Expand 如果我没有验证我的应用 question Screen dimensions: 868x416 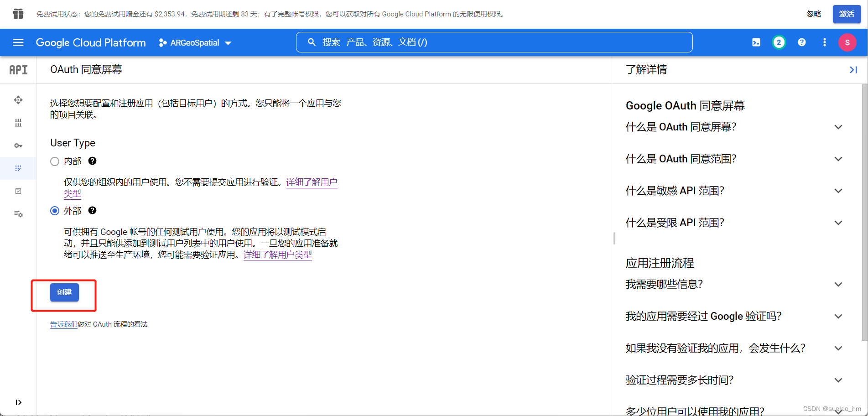(734, 348)
